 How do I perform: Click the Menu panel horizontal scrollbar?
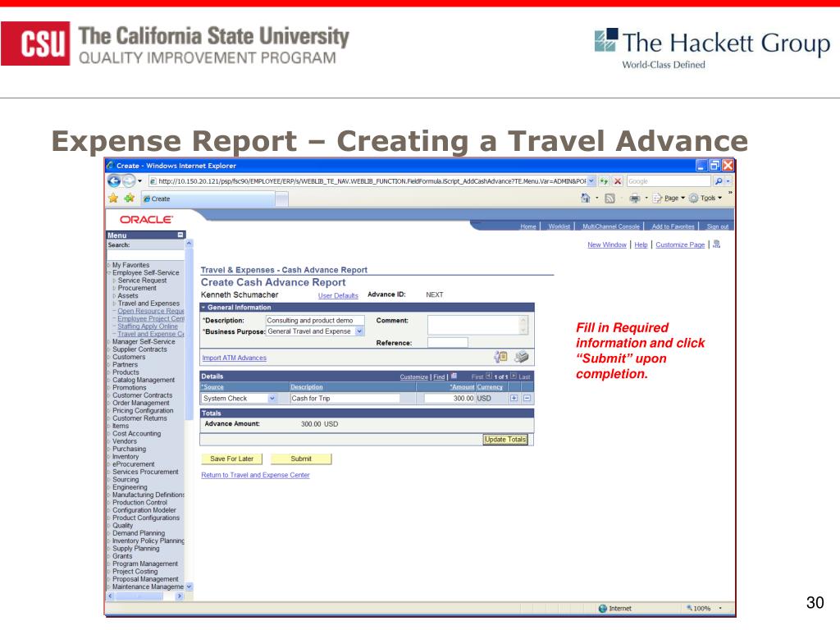145,596
